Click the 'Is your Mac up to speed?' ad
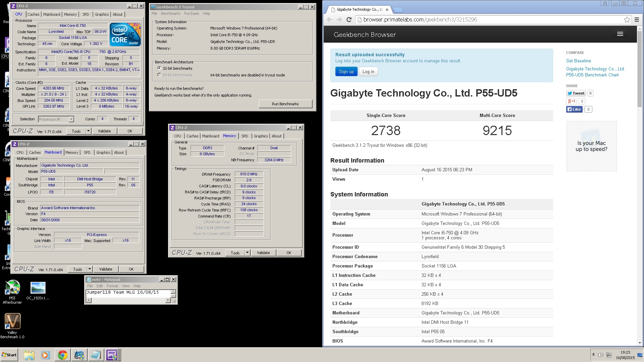The width and height of the screenshot is (644, 362). [x=591, y=146]
